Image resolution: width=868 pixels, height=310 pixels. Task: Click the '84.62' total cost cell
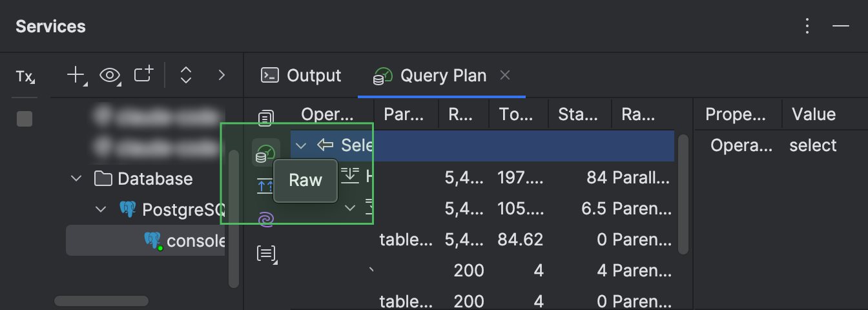[x=520, y=240]
